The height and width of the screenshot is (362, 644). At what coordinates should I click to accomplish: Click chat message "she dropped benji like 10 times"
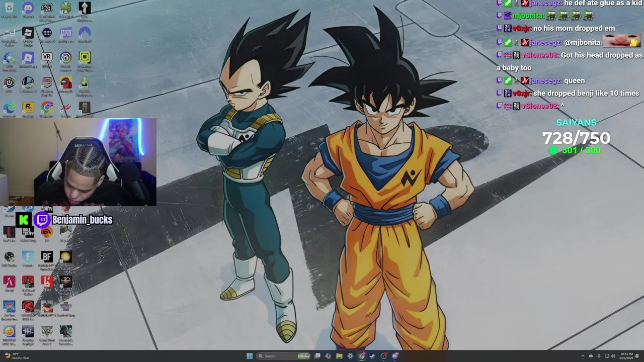point(586,93)
